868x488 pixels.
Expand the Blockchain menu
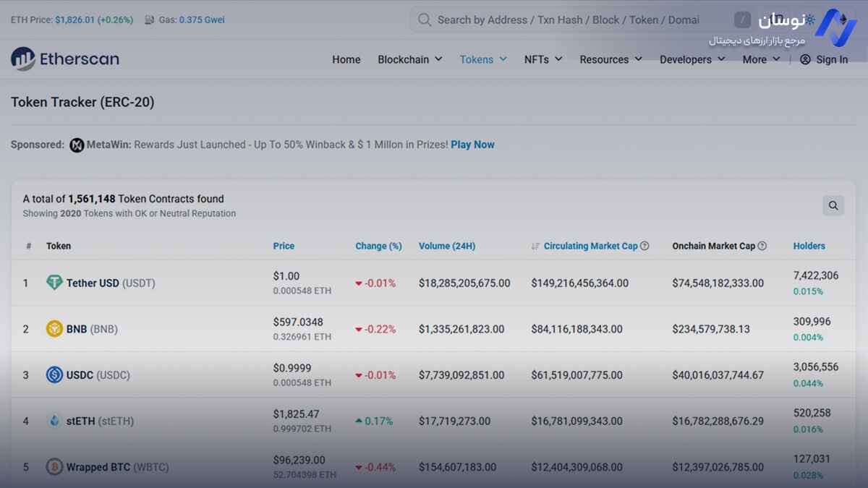pyautogui.click(x=410, y=60)
